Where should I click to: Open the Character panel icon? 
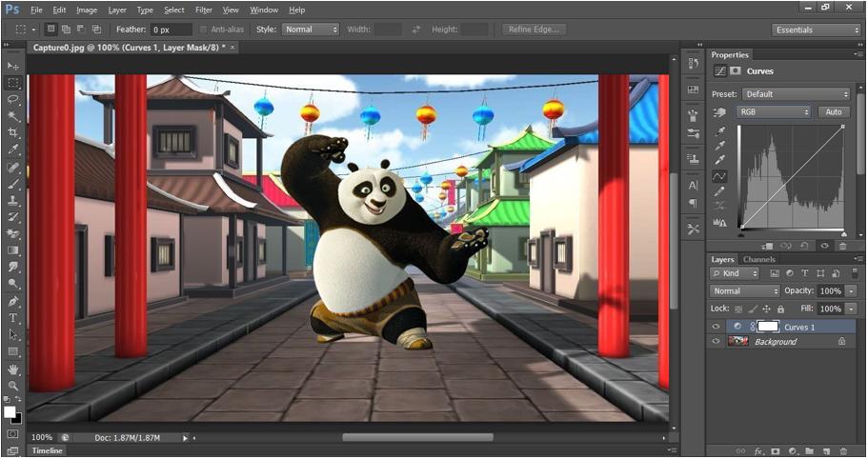click(x=693, y=186)
